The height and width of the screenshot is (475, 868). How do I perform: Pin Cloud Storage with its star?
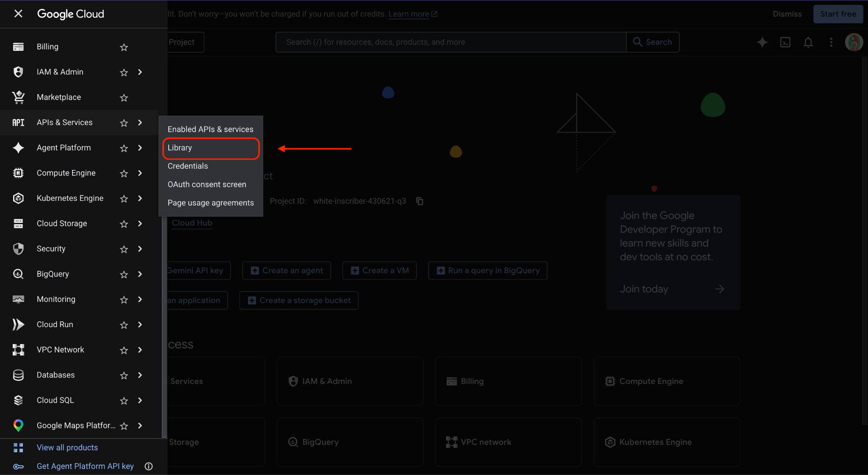[124, 224]
